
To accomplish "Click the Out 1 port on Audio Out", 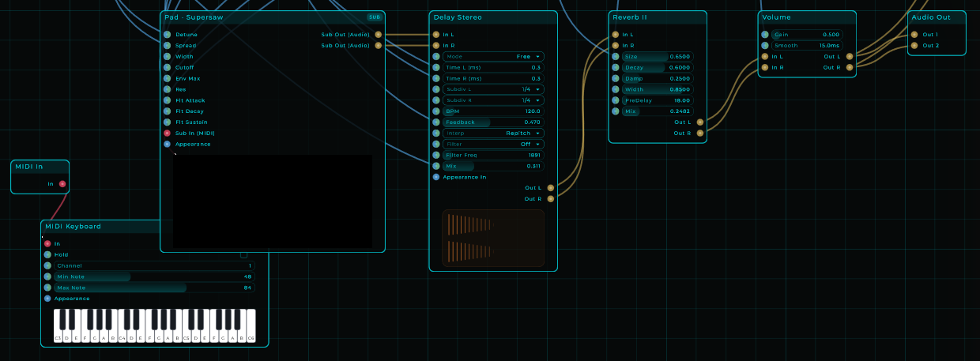I will click(914, 35).
